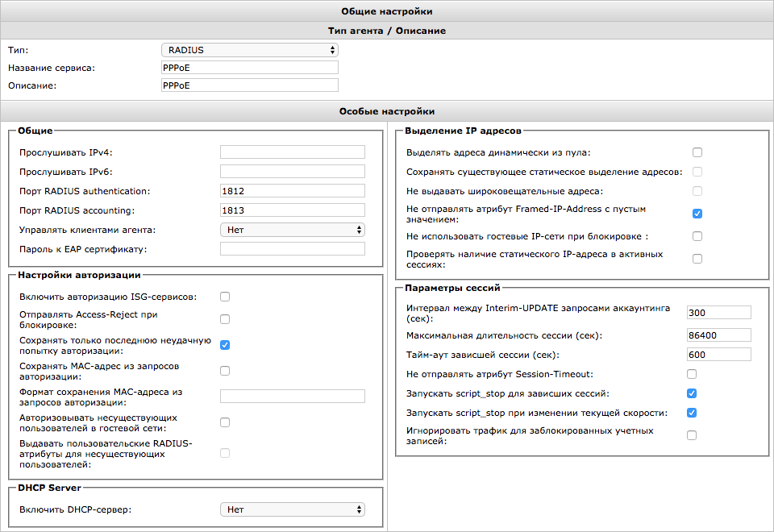The height and width of the screenshot is (532, 774).
Task: Enable Выделять адреса динамически из пула
Action: pyautogui.click(x=697, y=152)
